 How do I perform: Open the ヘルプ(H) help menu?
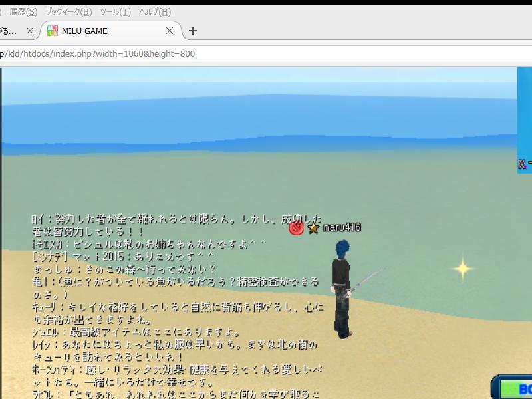coord(155,12)
